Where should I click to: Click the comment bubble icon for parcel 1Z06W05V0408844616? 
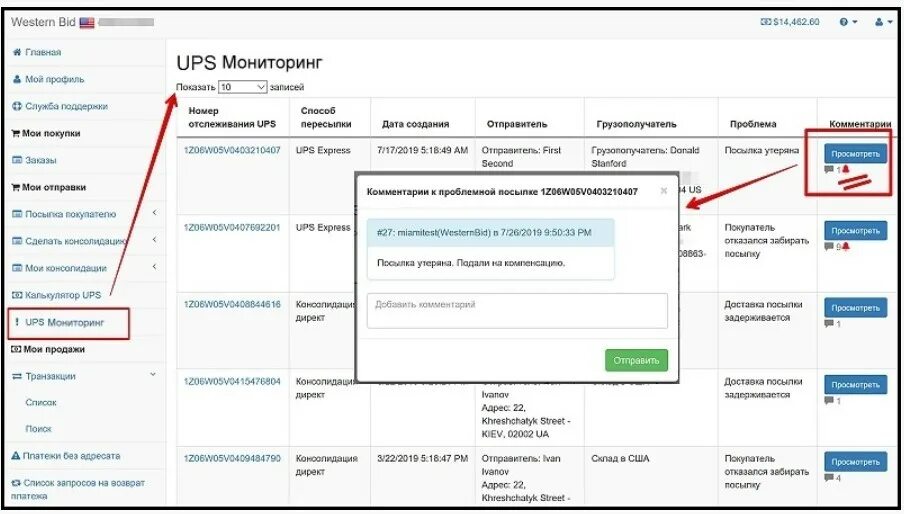(x=829, y=324)
